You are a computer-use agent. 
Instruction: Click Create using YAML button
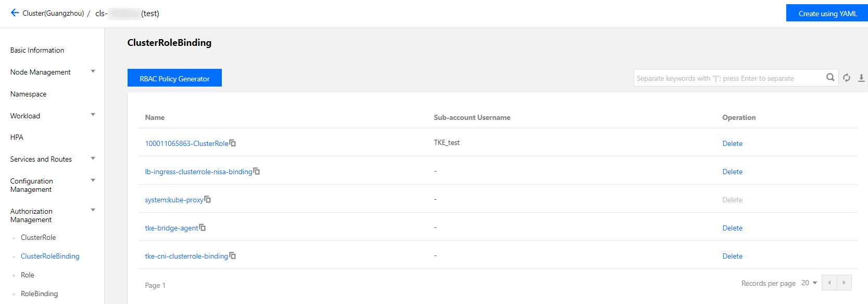pyautogui.click(x=827, y=14)
